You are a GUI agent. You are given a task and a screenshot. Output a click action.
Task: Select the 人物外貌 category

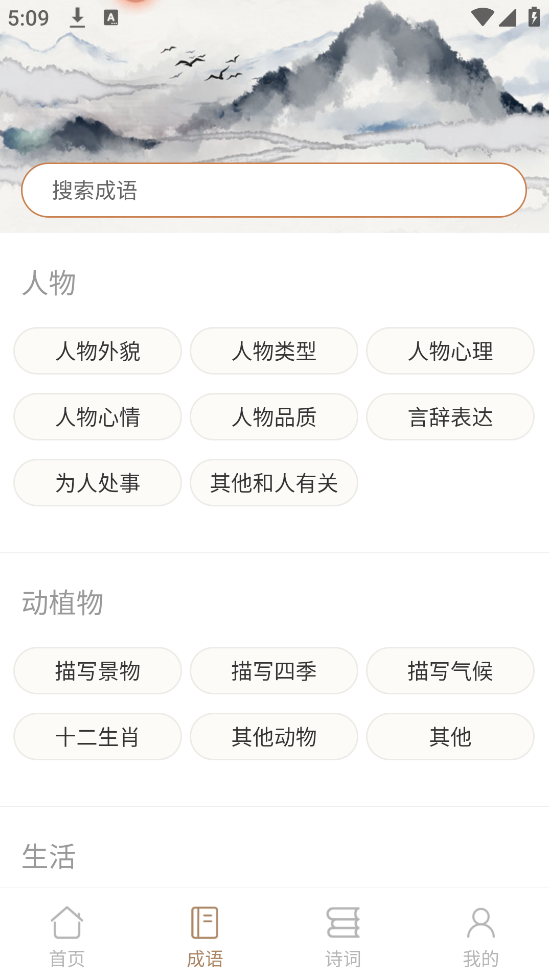pos(98,351)
